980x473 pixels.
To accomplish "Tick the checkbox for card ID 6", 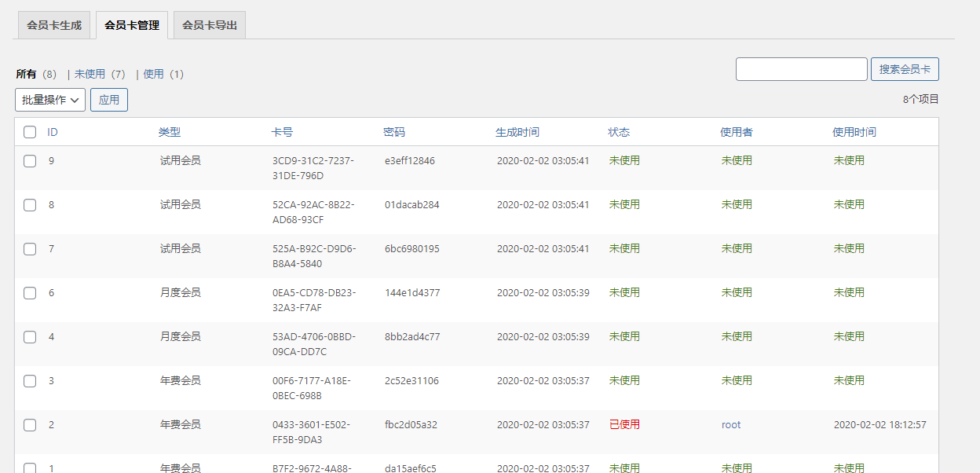I will [x=30, y=293].
